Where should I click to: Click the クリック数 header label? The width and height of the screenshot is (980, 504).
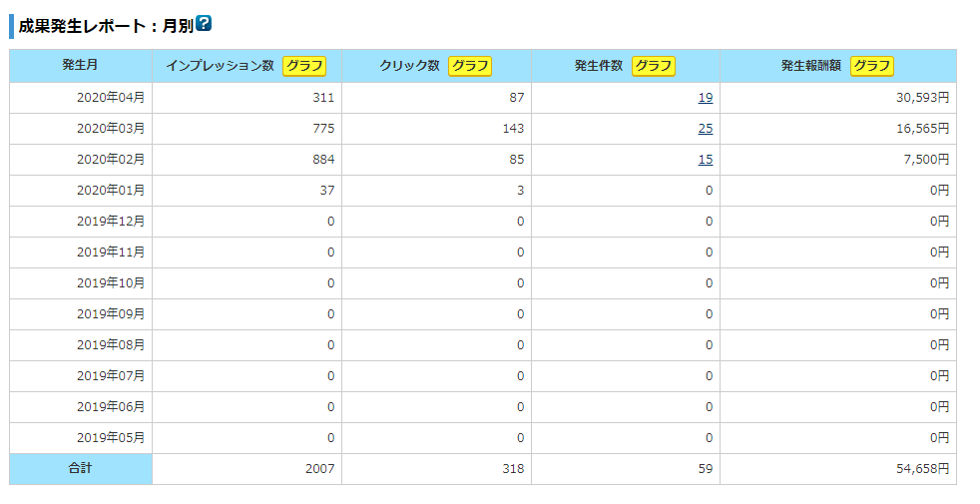410,66
